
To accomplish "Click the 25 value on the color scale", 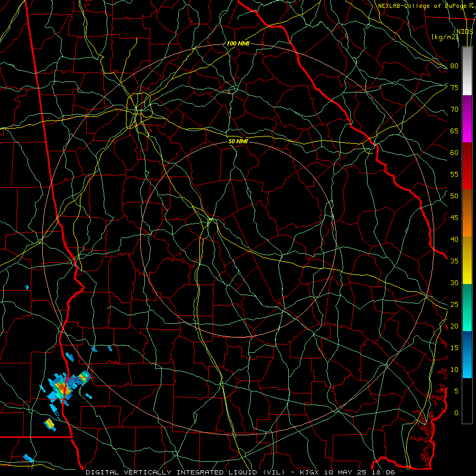I will pyautogui.click(x=454, y=305).
